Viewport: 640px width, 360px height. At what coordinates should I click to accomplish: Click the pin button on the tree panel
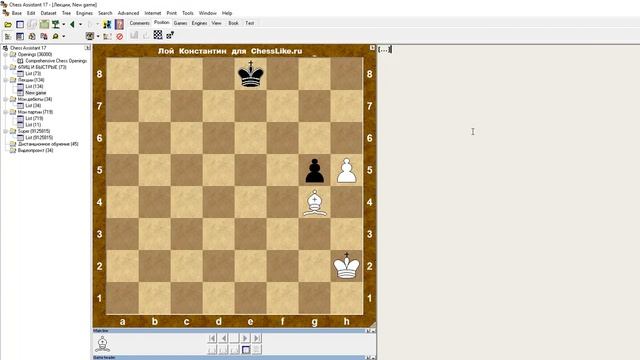(87, 48)
